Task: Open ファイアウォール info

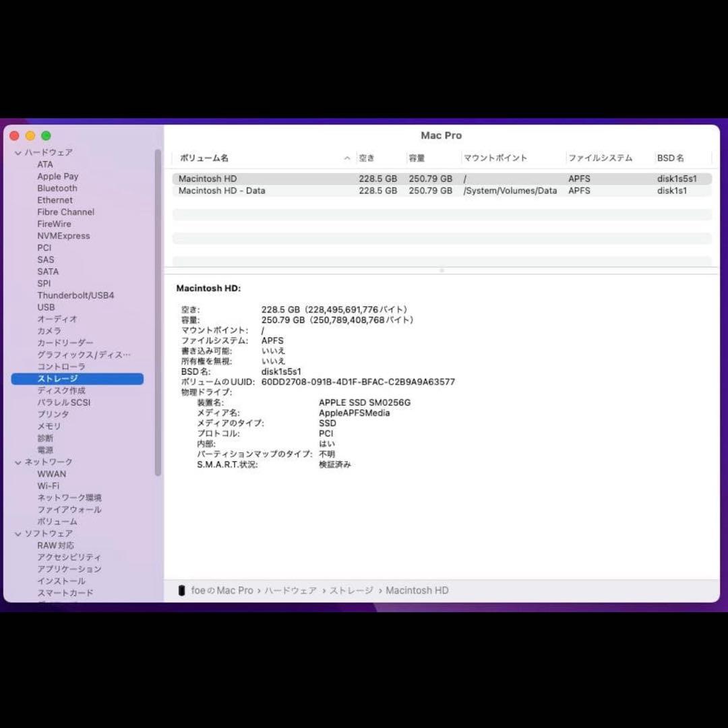Action: click(x=69, y=510)
